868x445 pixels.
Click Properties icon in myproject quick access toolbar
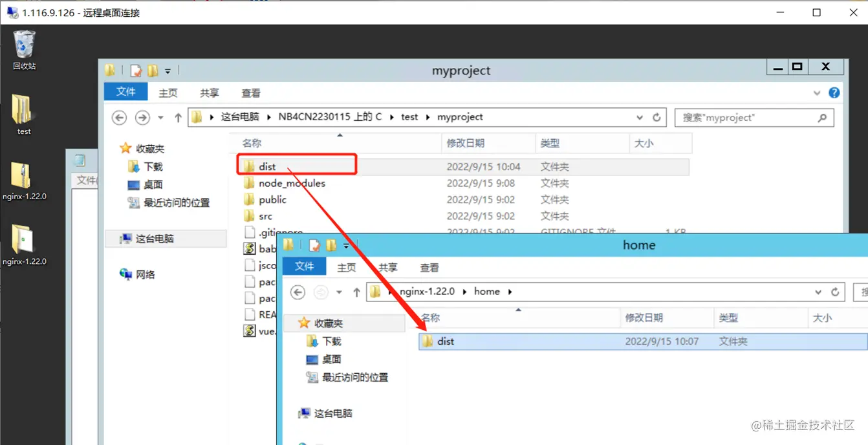click(x=136, y=71)
